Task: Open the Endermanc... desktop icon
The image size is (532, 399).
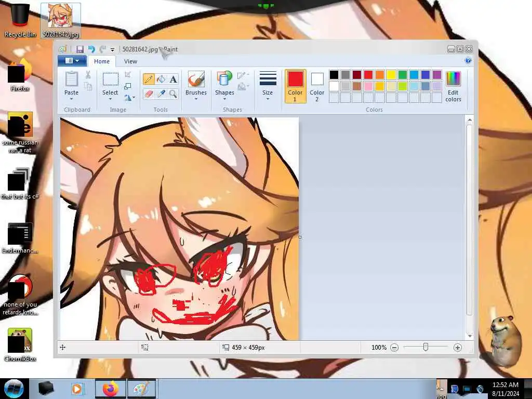Action: (x=20, y=237)
